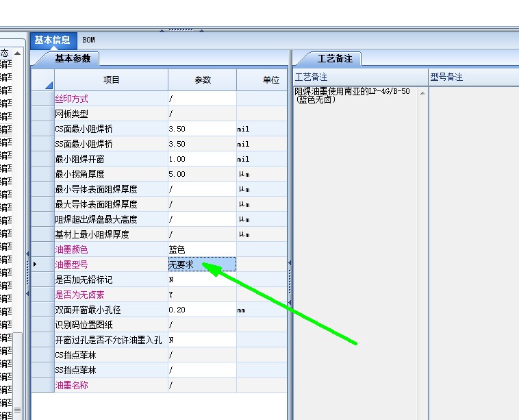The image size is (519, 420).
Task: Click the mil unit of 最小阻焊开窗
Action: tap(243, 160)
